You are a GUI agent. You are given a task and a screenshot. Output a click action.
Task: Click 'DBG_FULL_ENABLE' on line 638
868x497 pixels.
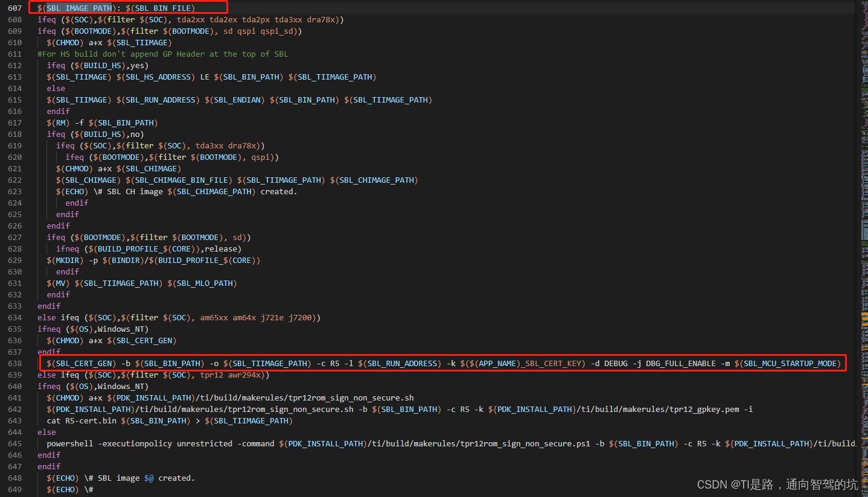tap(680, 363)
